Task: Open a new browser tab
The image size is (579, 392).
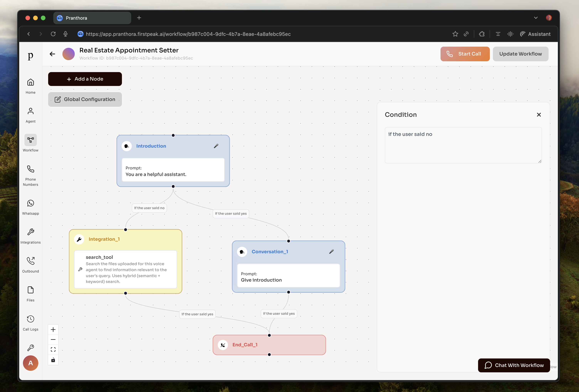Action: click(139, 18)
